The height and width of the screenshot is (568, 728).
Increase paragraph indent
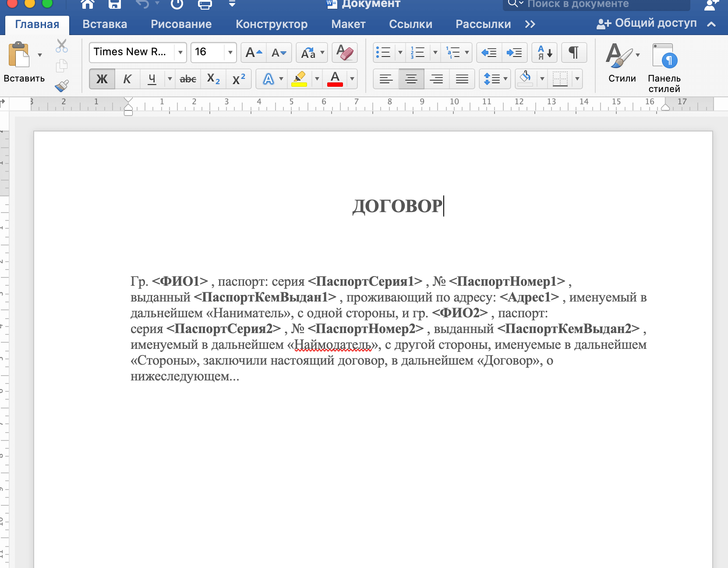click(514, 53)
